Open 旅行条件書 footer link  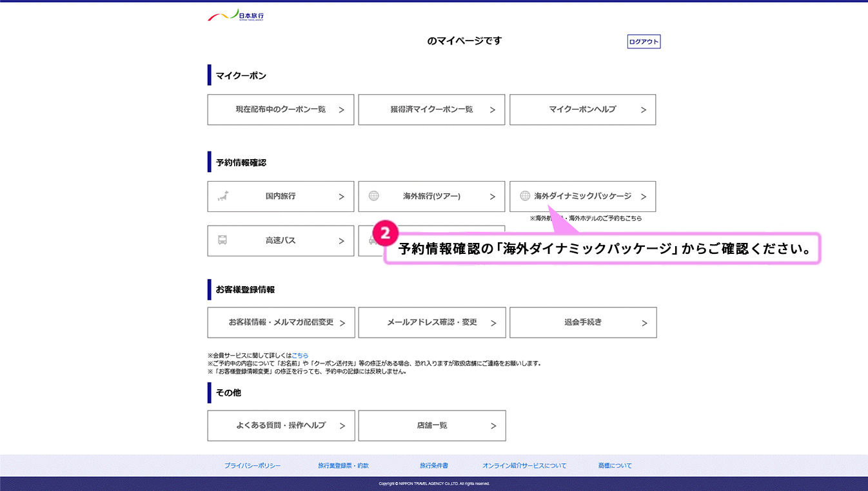[433, 466]
